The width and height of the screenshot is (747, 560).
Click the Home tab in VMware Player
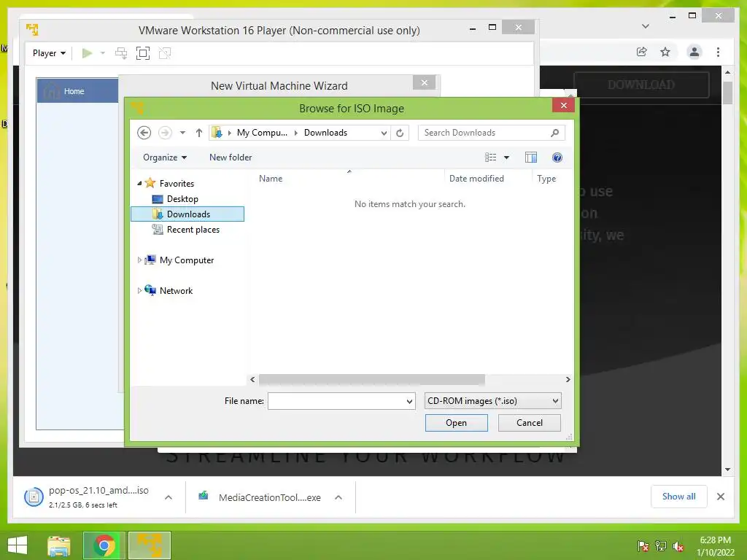tap(77, 90)
